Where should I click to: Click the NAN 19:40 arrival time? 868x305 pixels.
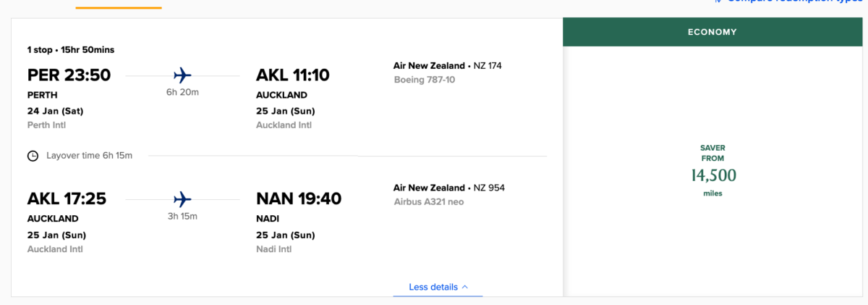[299, 199]
